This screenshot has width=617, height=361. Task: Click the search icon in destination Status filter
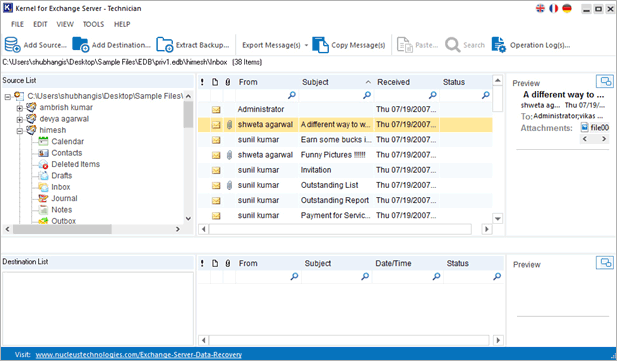click(497, 276)
